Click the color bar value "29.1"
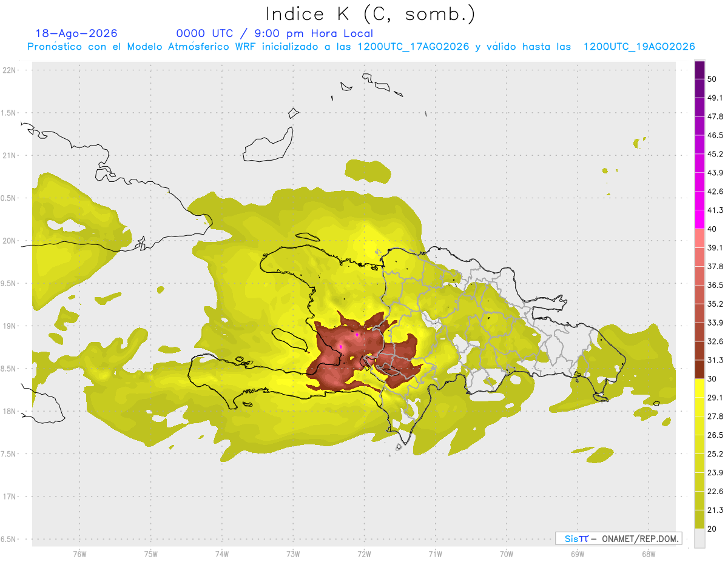Image resolution: width=728 pixels, height=562 pixels. pos(715,398)
